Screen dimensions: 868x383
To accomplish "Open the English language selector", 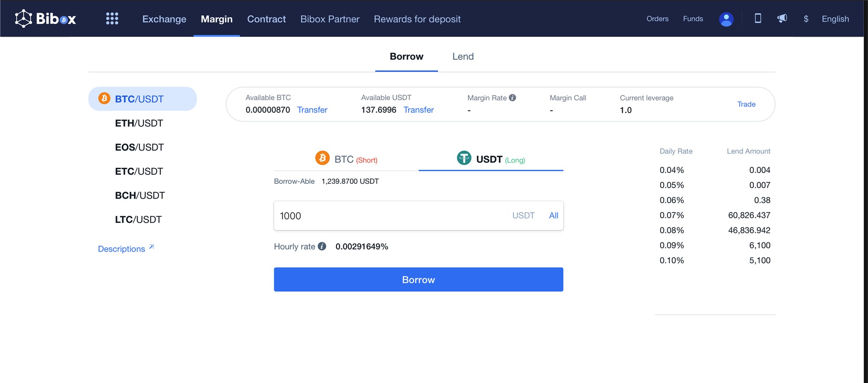I will point(835,19).
